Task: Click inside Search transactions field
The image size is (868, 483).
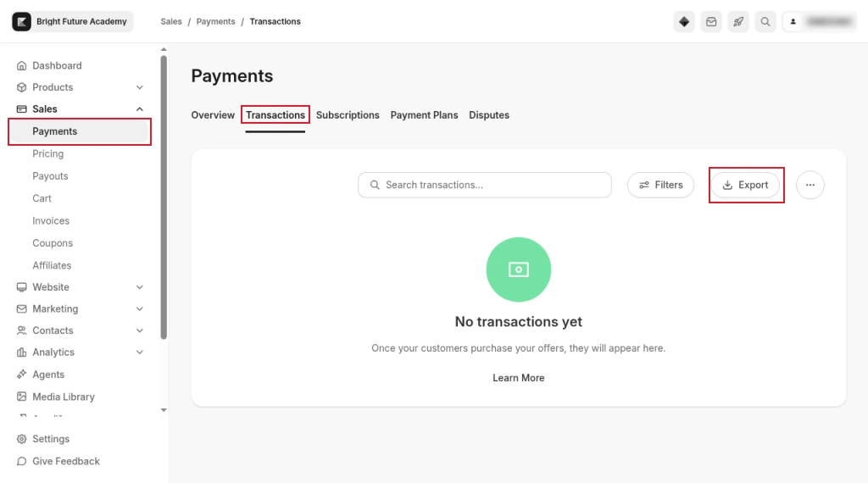Action: pos(485,185)
